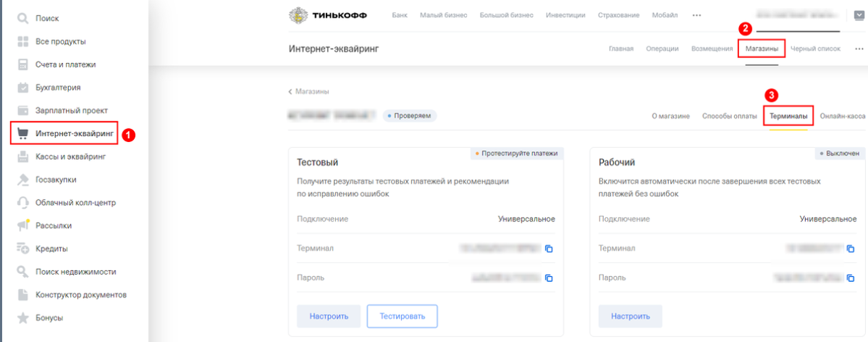This screenshot has height=342, width=868.
Task: Click the Счета и платежи calculator icon
Action: (x=22, y=64)
